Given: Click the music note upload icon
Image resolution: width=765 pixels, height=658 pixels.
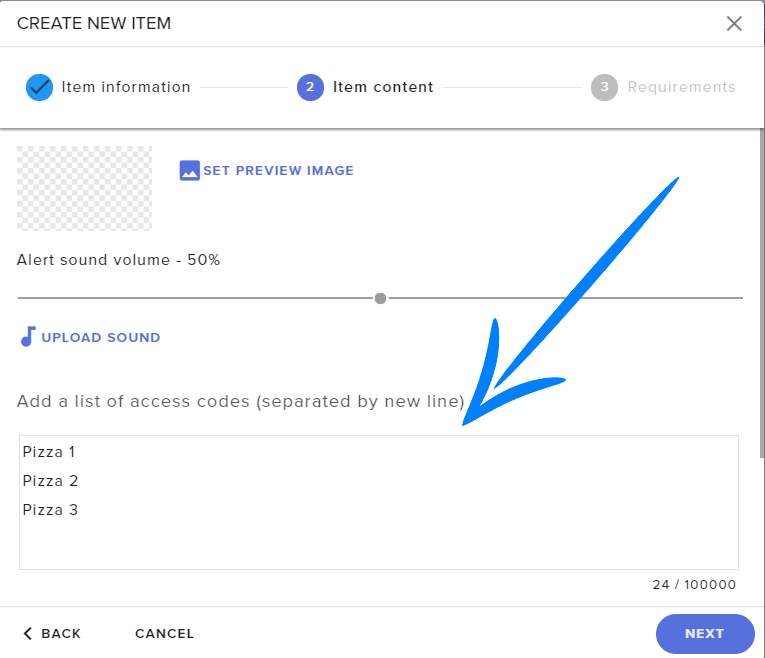Looking at the screenshot, I should tap(28, 337).
